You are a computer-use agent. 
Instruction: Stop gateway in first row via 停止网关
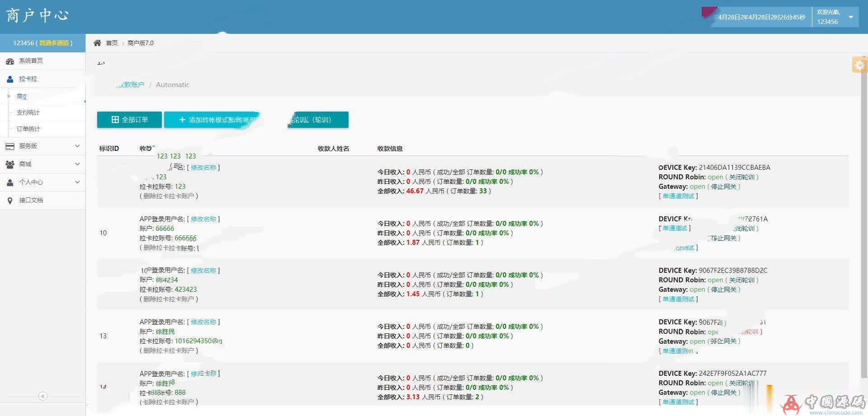pos(723,187)
